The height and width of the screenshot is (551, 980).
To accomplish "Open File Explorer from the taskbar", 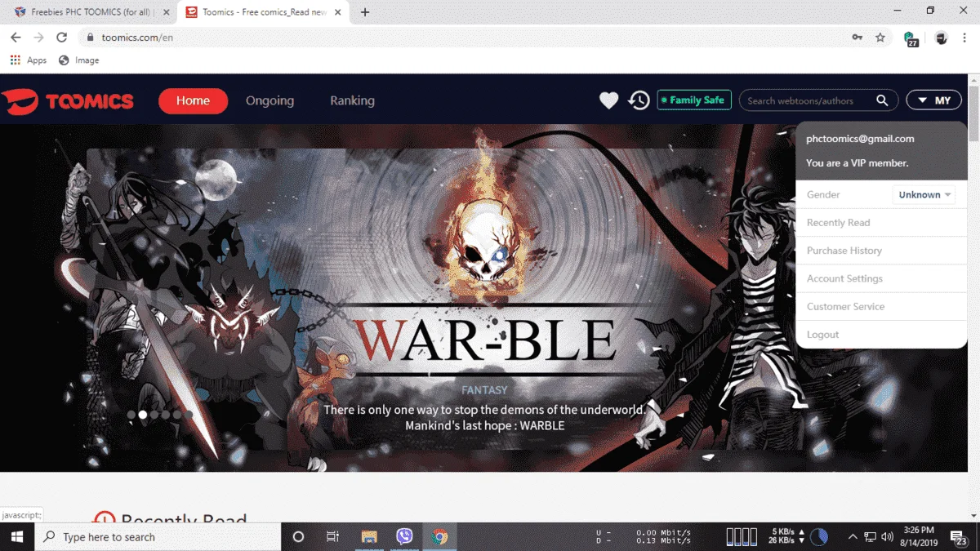I will [x=369, y=536].
